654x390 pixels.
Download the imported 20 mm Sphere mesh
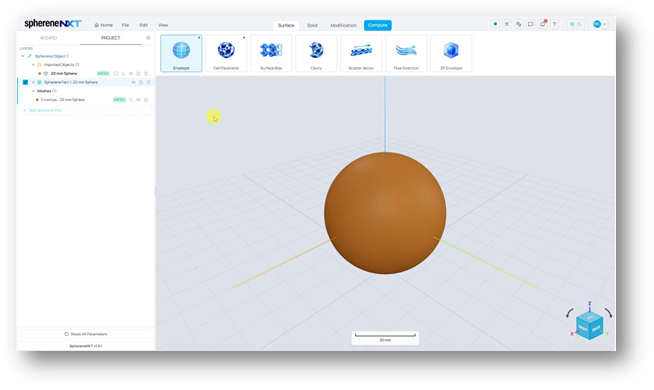click(x=123, y=73)
